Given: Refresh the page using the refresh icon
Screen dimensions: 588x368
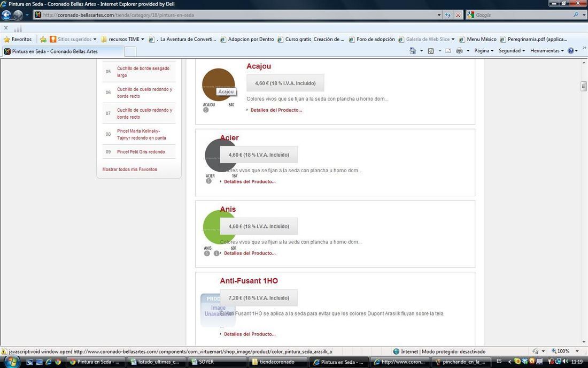Looking at the screenshot, I should (448, 15).
